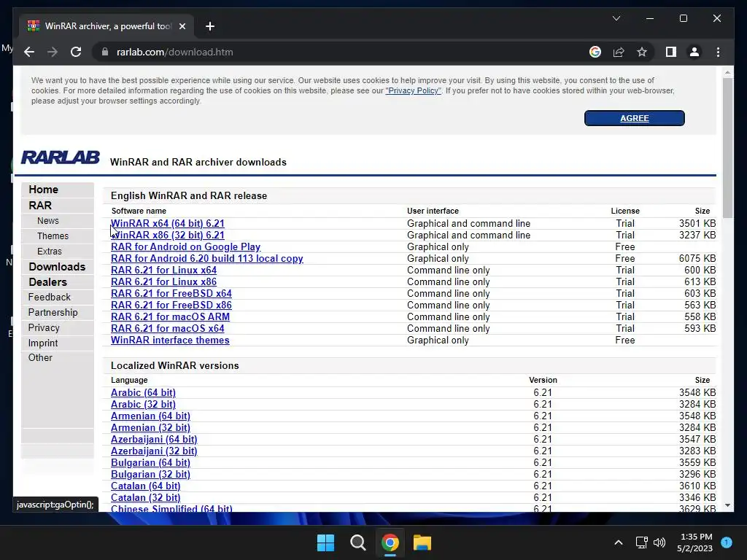This screenshot has height=560, width=747.
Task: Click the RARLAB logo
Action: (x=61, y=157)
